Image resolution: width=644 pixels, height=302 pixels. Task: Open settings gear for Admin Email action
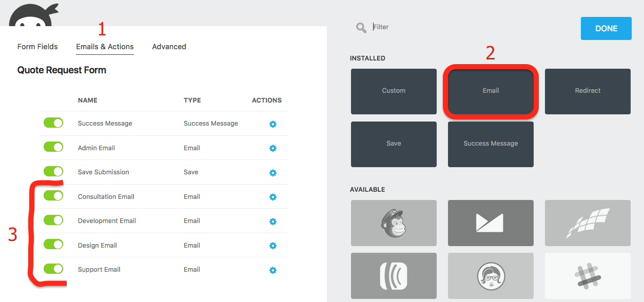(273, 148)
